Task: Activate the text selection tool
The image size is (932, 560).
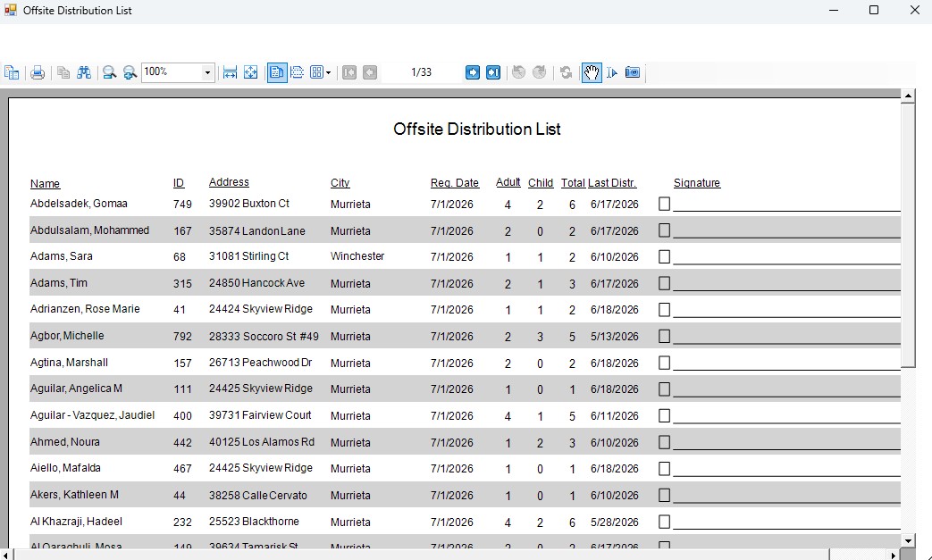Action: point(612,72)
